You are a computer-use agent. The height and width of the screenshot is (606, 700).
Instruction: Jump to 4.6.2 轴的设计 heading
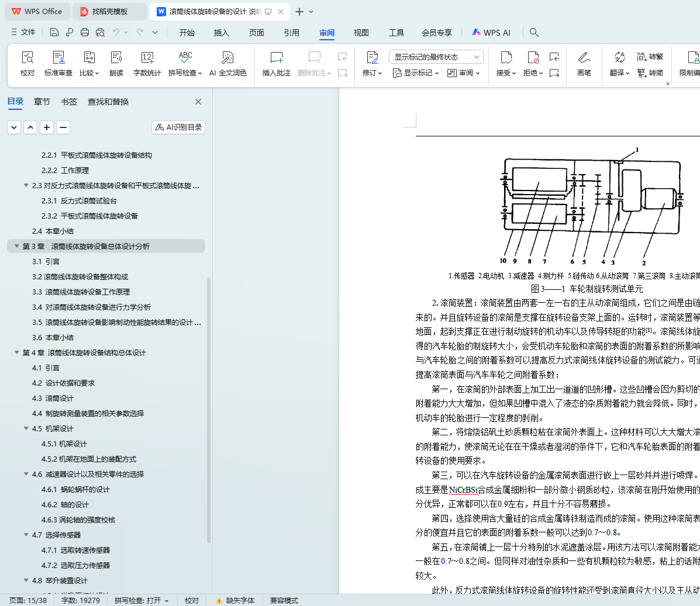65,504
